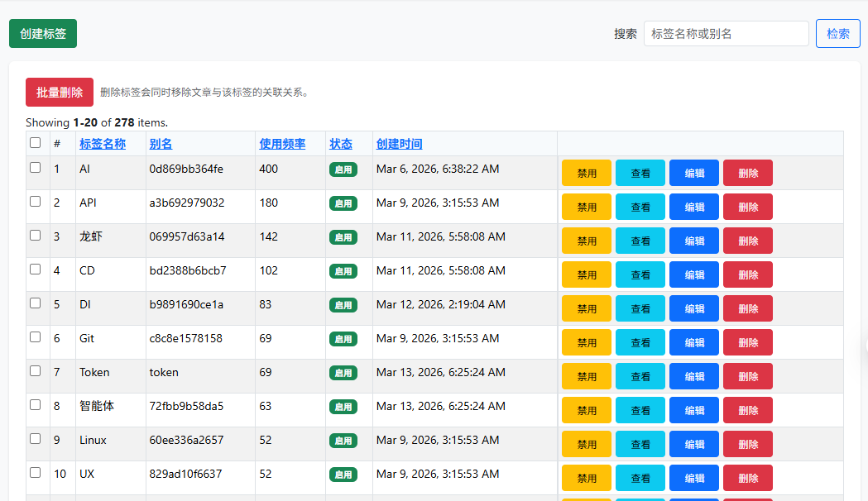
Task: Delete the Git tag with 删除
Action: 748,342
